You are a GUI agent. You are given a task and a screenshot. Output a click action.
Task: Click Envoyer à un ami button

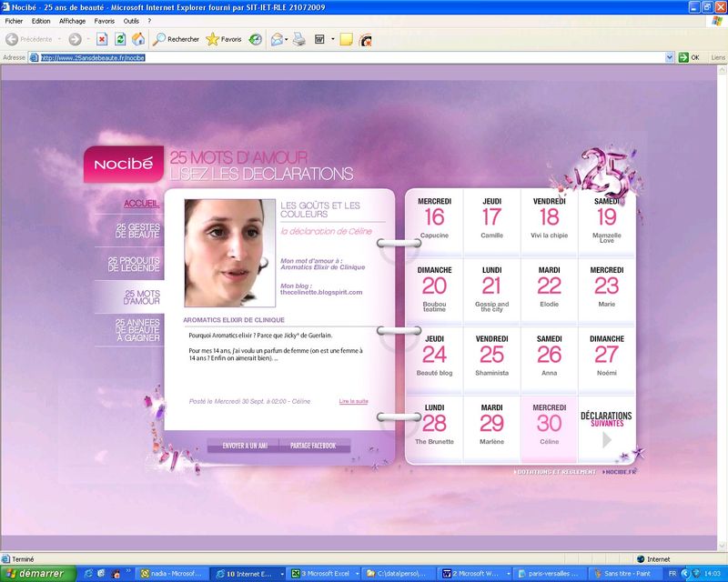(x=245, y=446)
